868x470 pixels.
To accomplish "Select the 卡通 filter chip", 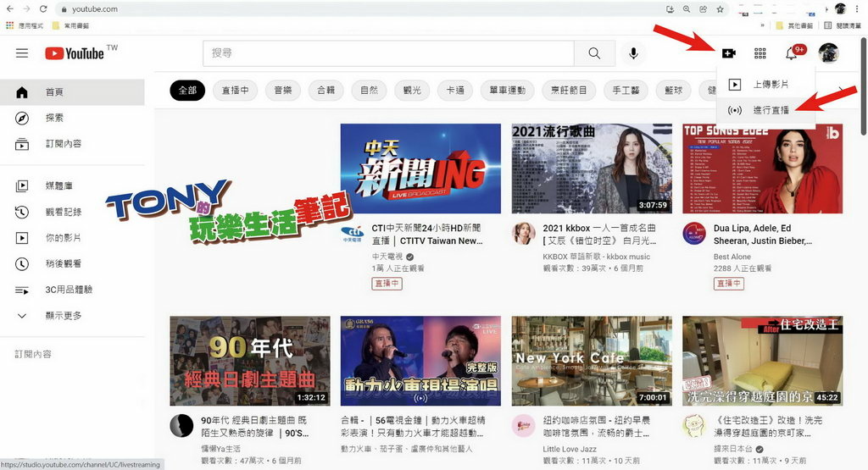I will coord(455,90).
